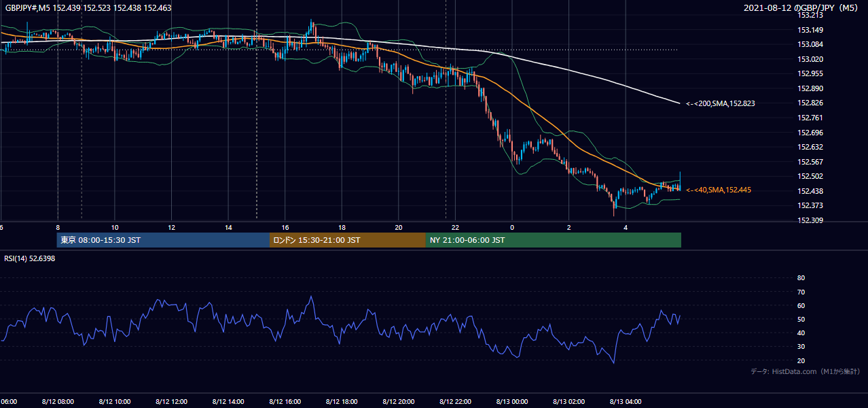Click price axis label 152.502
868x408 pixels.
point(810,176)
